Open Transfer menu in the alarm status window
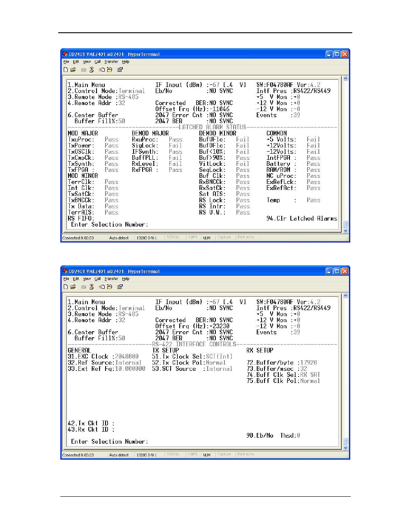This screenshot has height=532, width=411. click(x=111, y=62)
